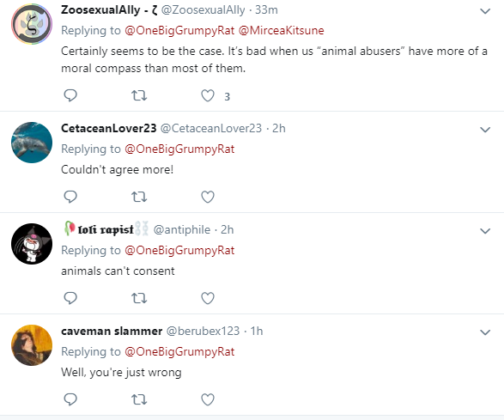Screen dimensions: 504x420
Task: Reply to caveman slammer's tweet
Action: [x=70, y=399]
